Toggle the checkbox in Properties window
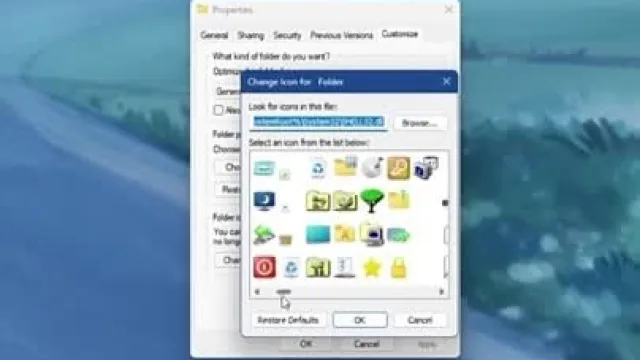640x360 pixels. point(218,110)
